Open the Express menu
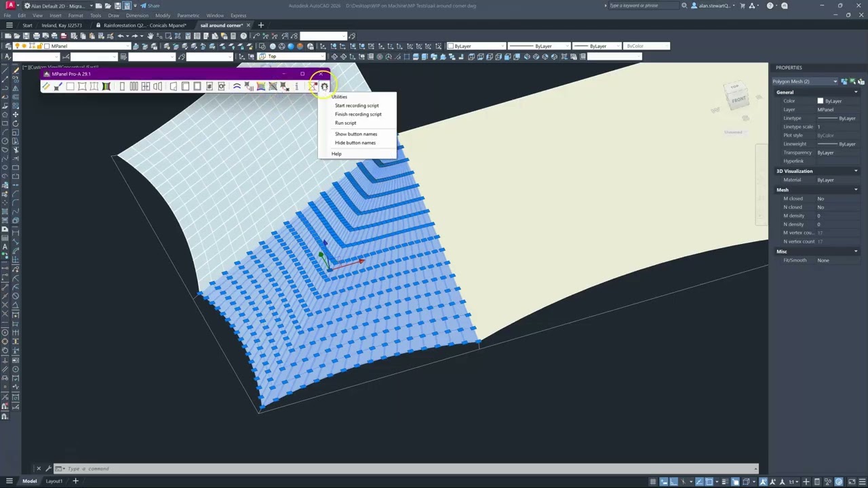The image size is (868, 488). click(238, 16)
